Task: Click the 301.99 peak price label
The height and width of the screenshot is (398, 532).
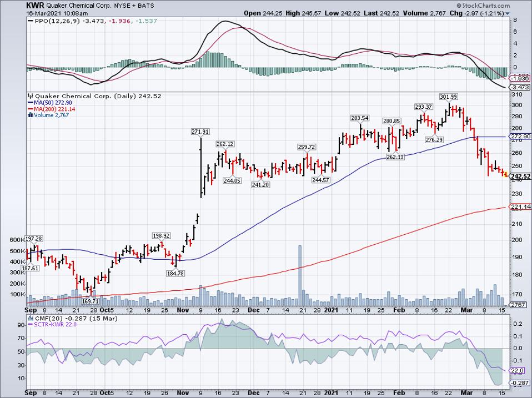Action: 448,97
